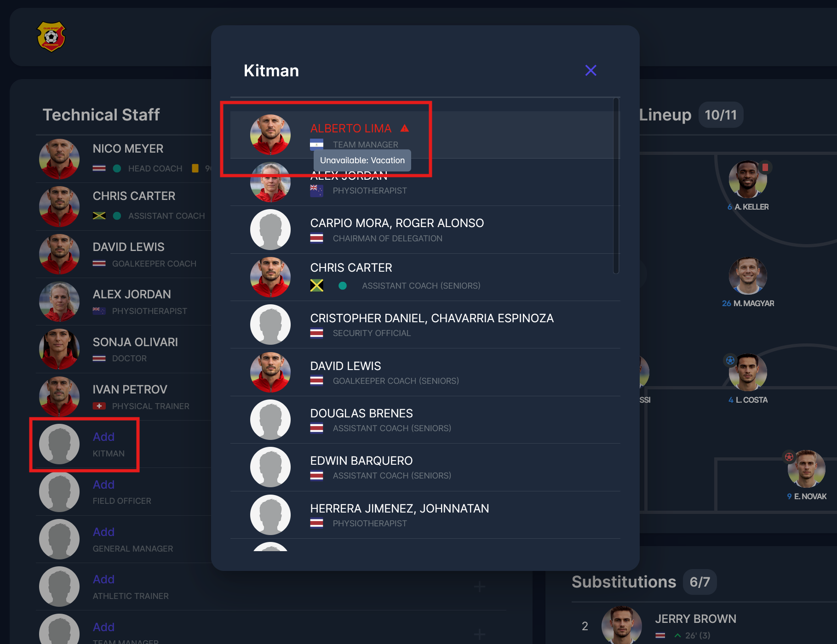The height and width of the screenshot is (644, 837).
Task: Click the plus icon on the Athletic Trainer row
Action: pos(479,587)
